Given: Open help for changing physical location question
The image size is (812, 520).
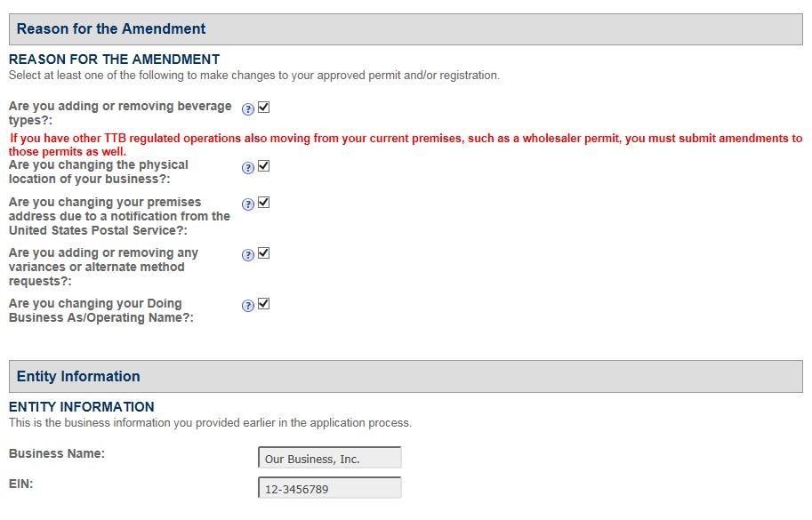Looking at the screenshot, I should pyautogui.click(x=249, y=167).
